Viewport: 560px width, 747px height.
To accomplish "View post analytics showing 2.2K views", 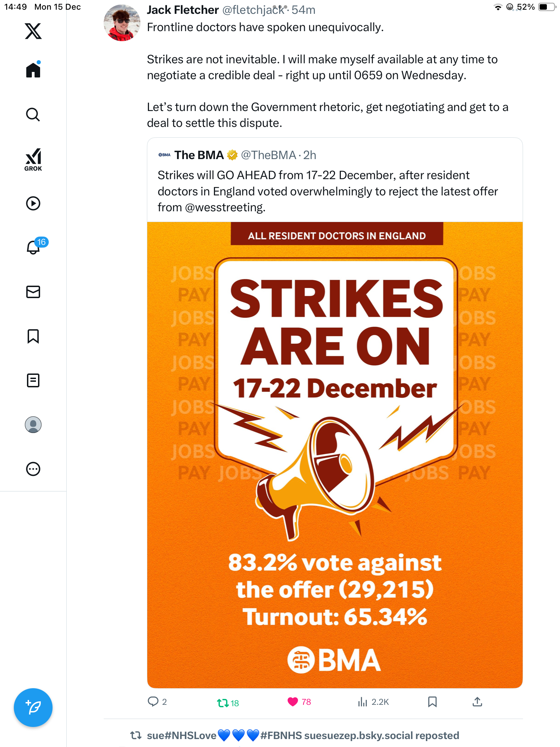I will pyautogui.click(x=363, y=702).
